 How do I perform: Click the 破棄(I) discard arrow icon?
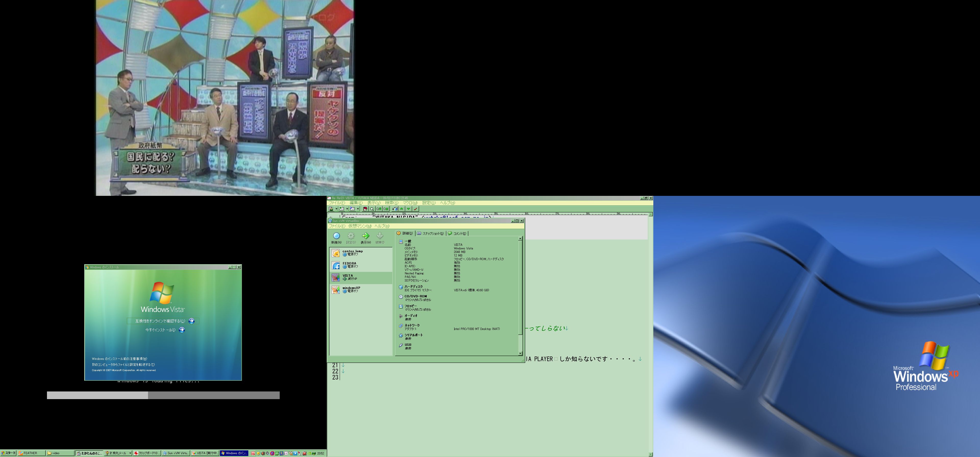(380, 236)
